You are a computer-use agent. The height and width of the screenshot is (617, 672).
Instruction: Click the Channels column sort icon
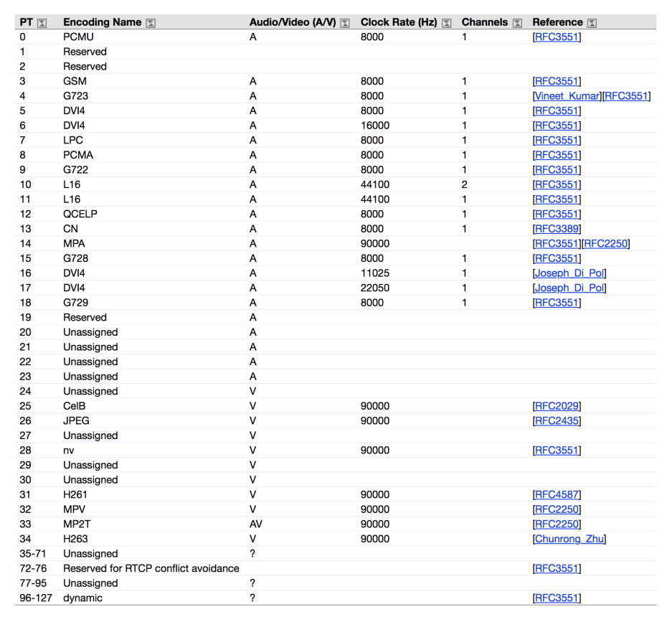pos(517,23)
